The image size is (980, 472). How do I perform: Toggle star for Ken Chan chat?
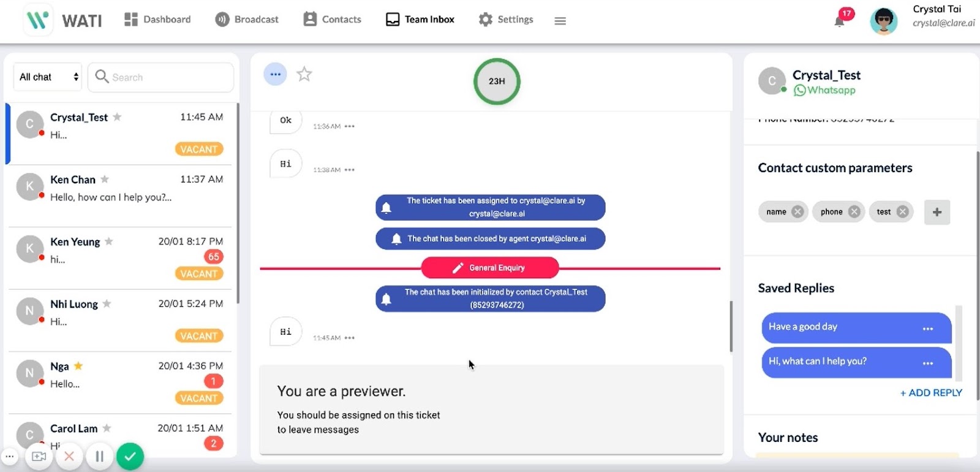[x=105, y=179]
